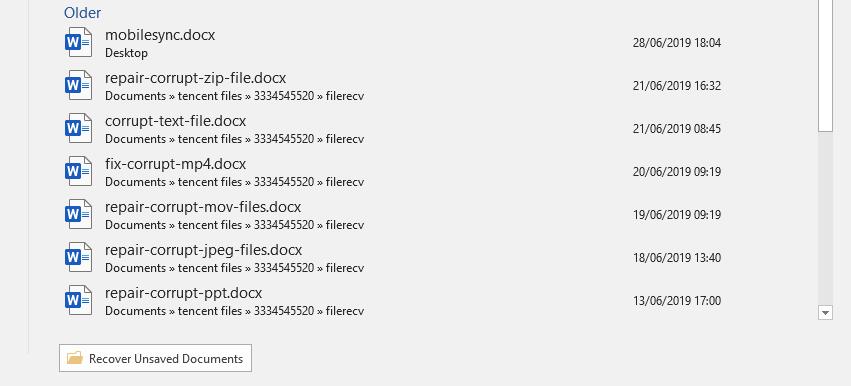851x386 pixels.
Task: Click the folder icon on Recover Unsaved Documents
Action: tap(75, 358)
